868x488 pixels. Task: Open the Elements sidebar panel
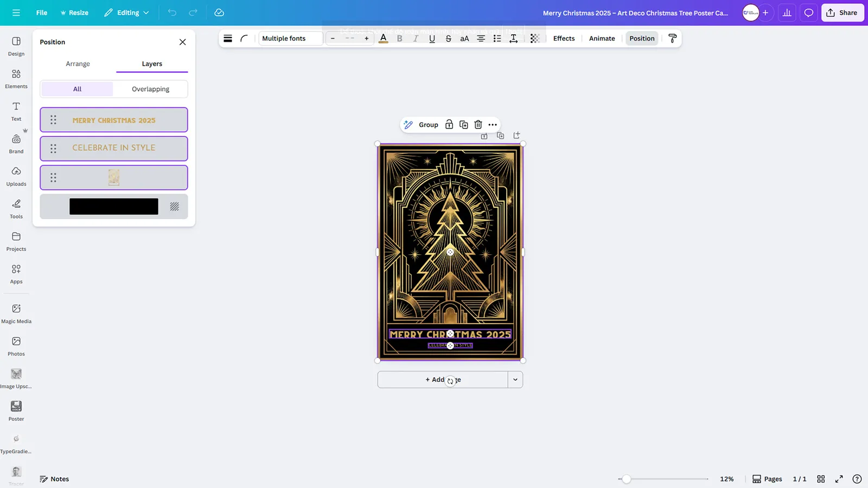tap(16, 79)
